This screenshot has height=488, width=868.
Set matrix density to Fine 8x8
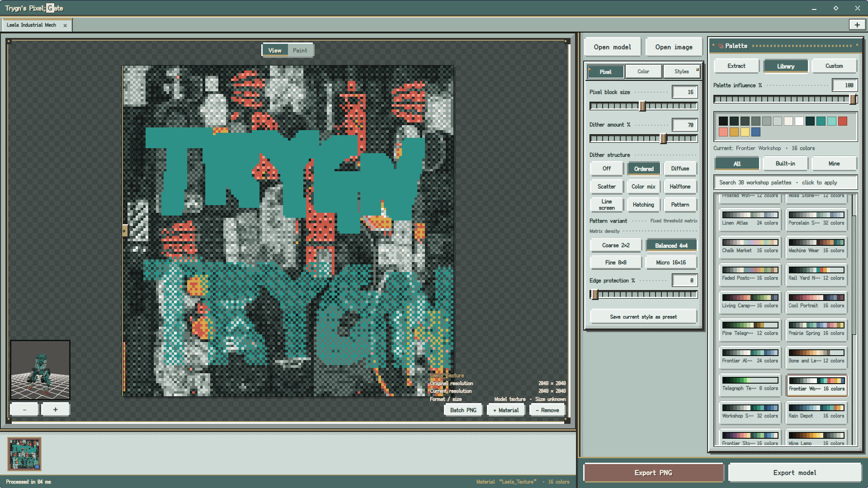(x=616, y=263)
